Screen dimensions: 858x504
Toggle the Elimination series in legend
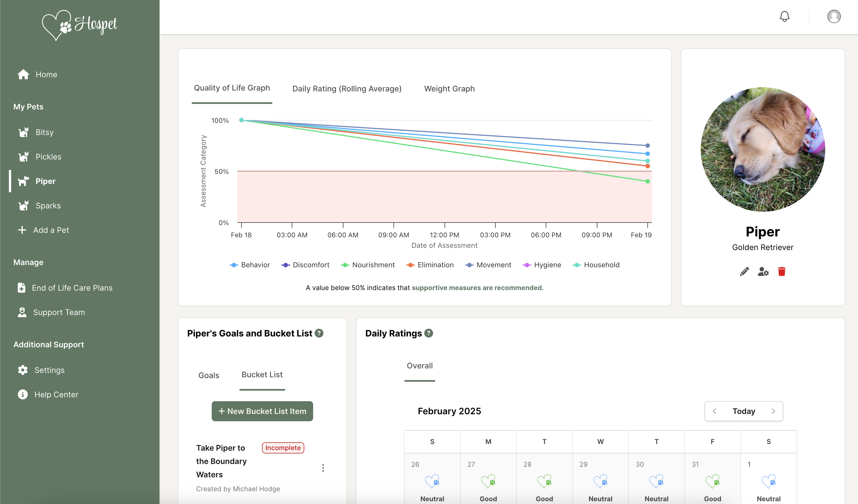pos(430,265)
